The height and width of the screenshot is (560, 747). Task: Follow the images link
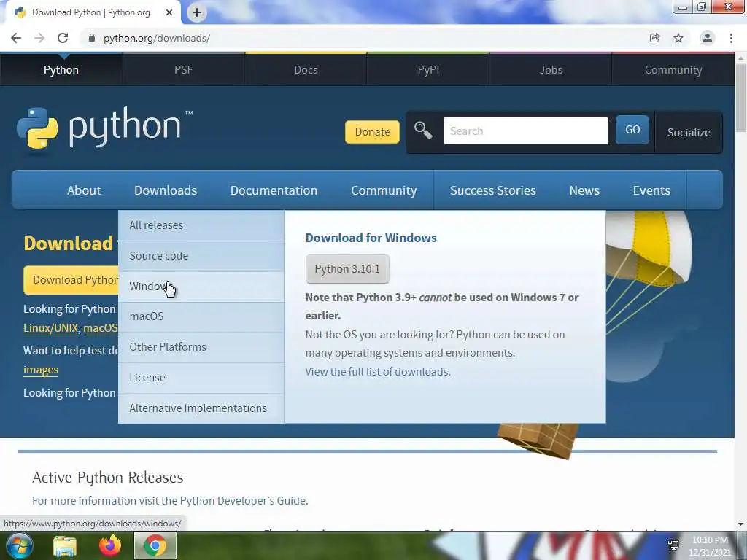point(41,370)
